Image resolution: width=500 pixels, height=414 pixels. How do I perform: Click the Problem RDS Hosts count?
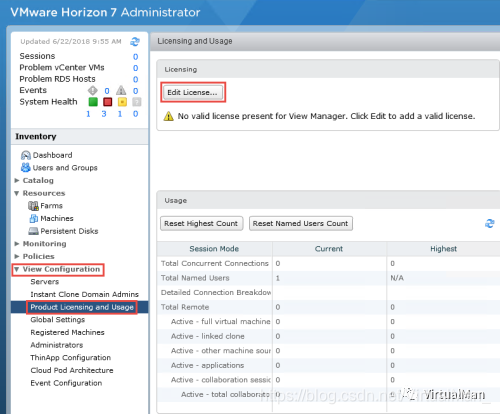coord(135,79)
